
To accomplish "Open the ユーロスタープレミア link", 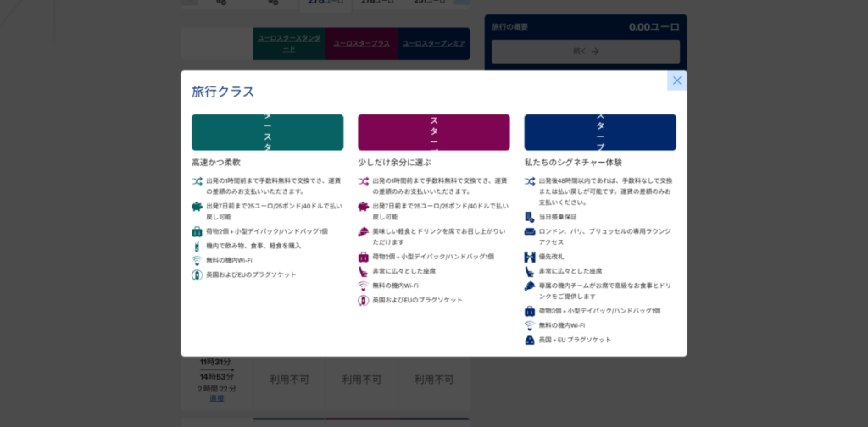I will coord(434,43).
